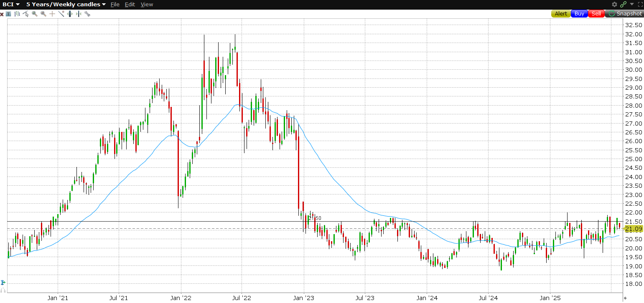Click the Jul '24 date label
644x303 pixels.
(488, 298)
